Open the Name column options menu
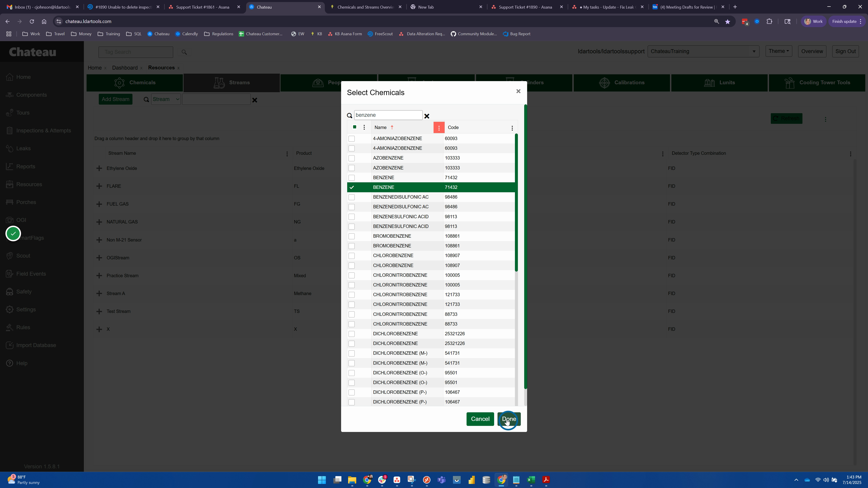 (439, 128)
